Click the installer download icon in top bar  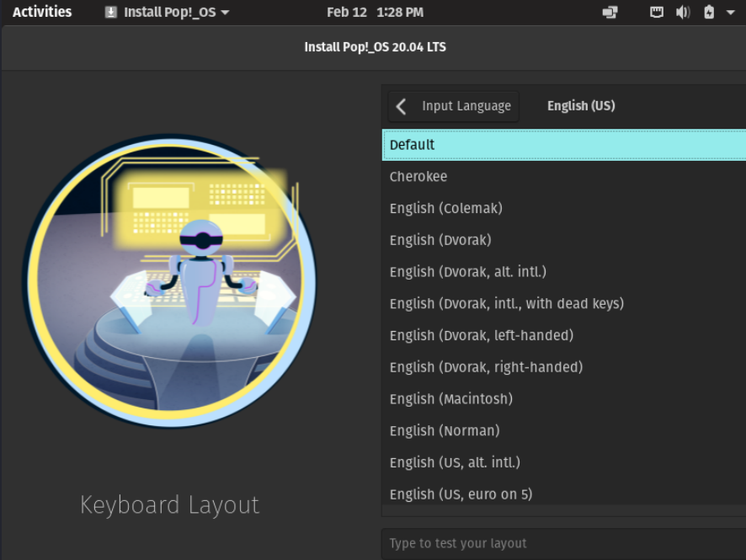[x=111, y=13]
